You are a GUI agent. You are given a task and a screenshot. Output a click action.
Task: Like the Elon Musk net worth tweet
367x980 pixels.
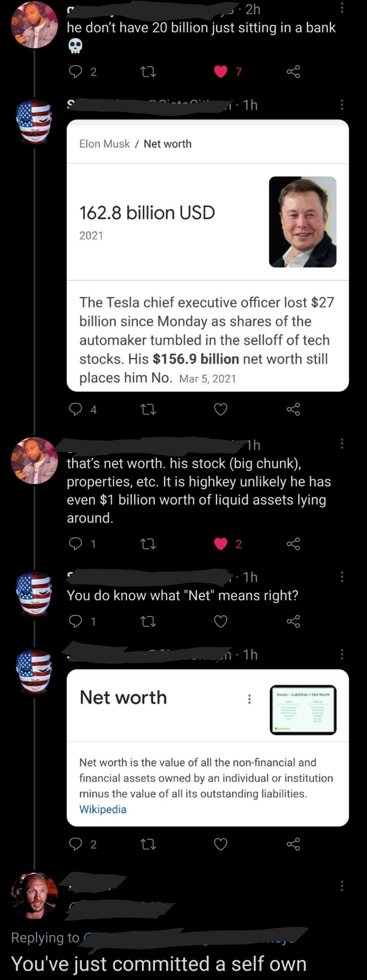click(x=221, y=409)
